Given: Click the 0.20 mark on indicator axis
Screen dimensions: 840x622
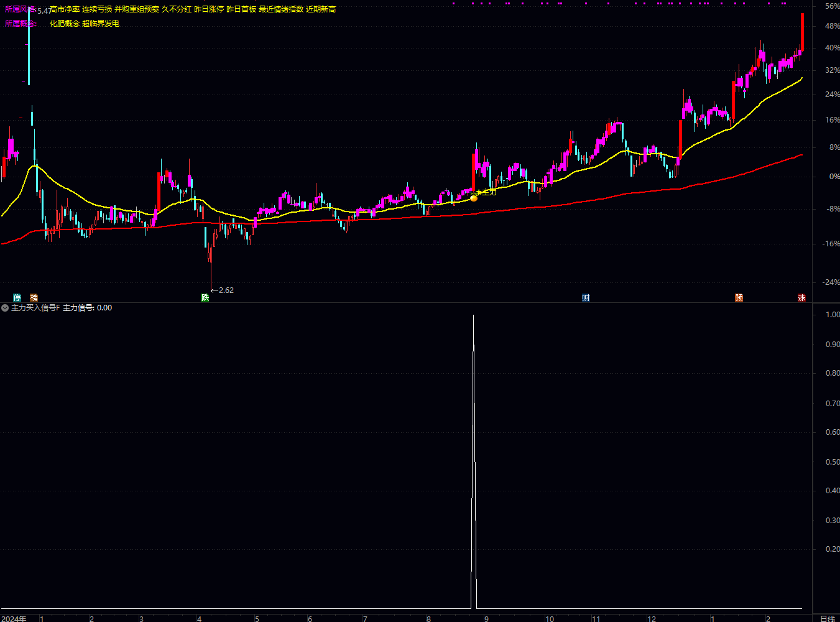Looking at the screenshot, I should [x=833, y=549].
